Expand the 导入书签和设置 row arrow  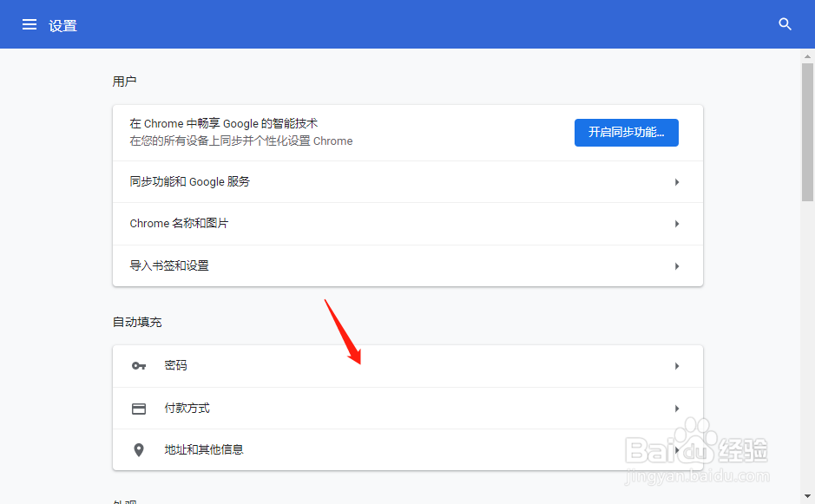click(677, 266)
